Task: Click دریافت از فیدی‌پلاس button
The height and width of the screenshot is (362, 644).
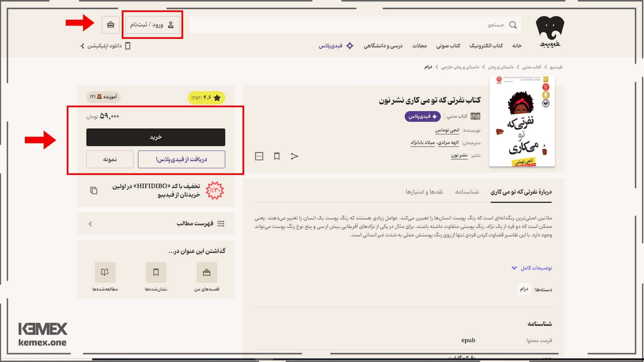Action: pos(181,159)
